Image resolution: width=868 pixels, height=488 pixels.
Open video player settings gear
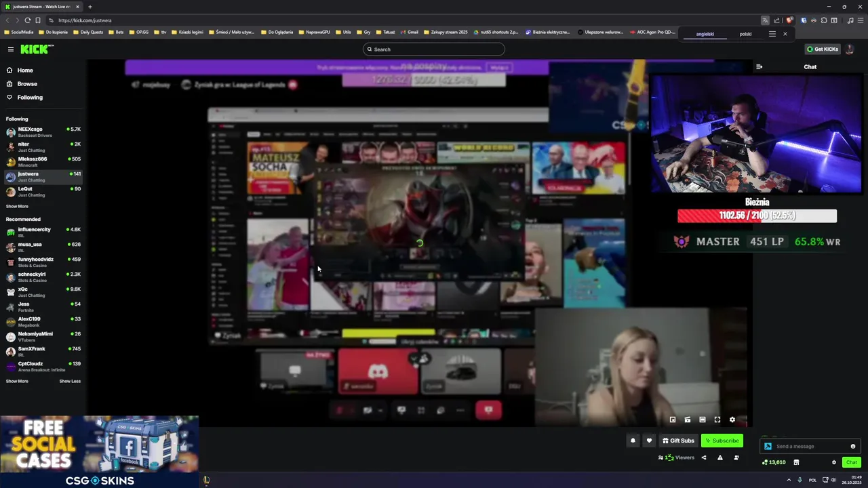click(x=732, y=420)
